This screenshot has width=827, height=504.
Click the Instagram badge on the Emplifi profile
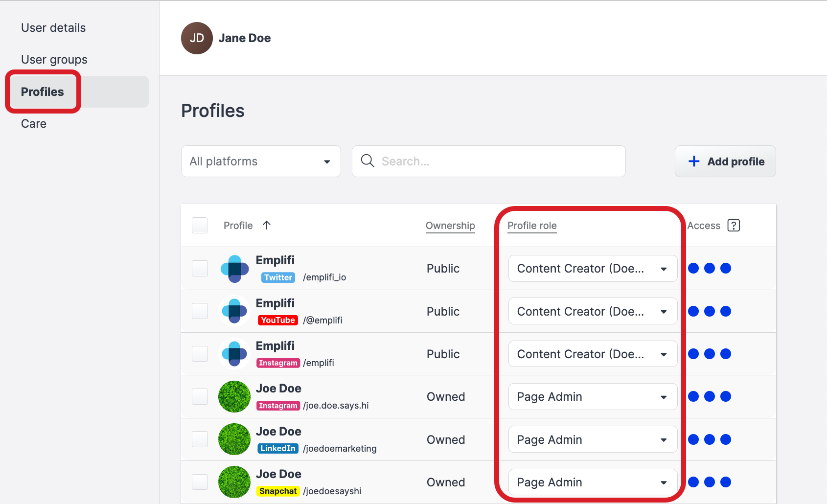278,363
